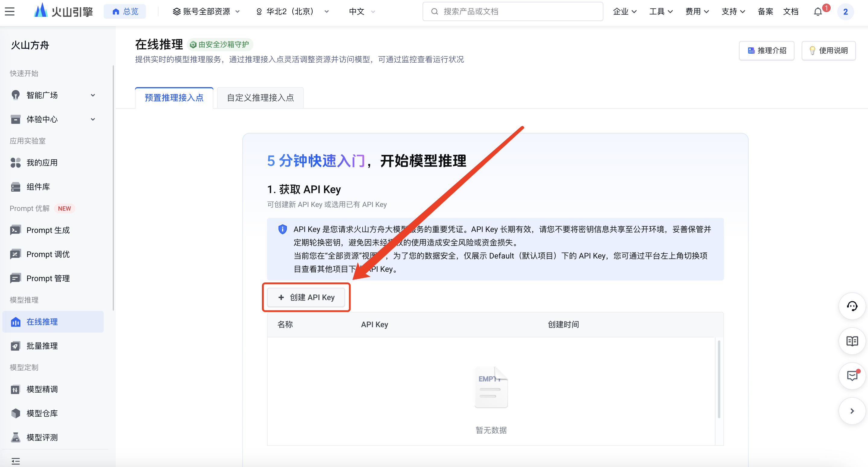Click the 推理介绍 button

766,51
